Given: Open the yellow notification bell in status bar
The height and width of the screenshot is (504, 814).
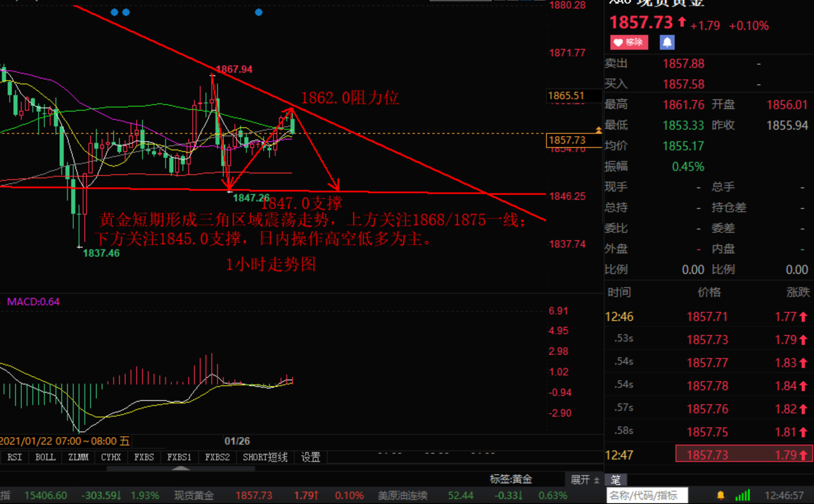Looking at the screenshot, I should click(721, 496).
